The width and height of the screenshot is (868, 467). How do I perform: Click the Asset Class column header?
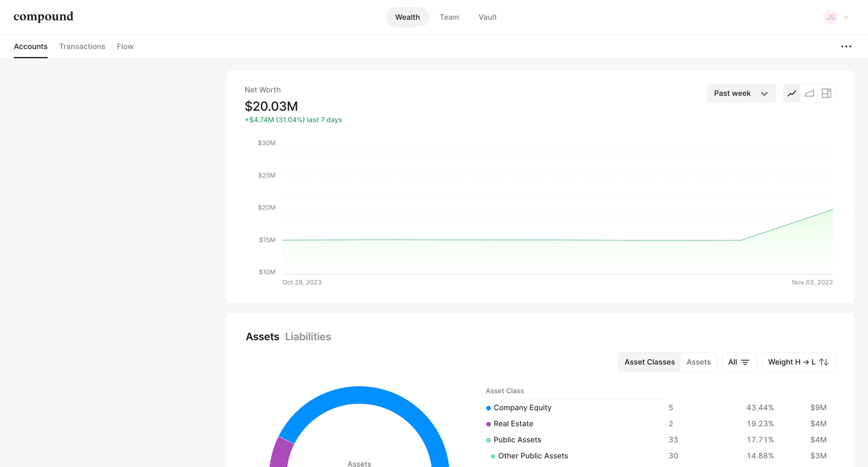(505, 391)
